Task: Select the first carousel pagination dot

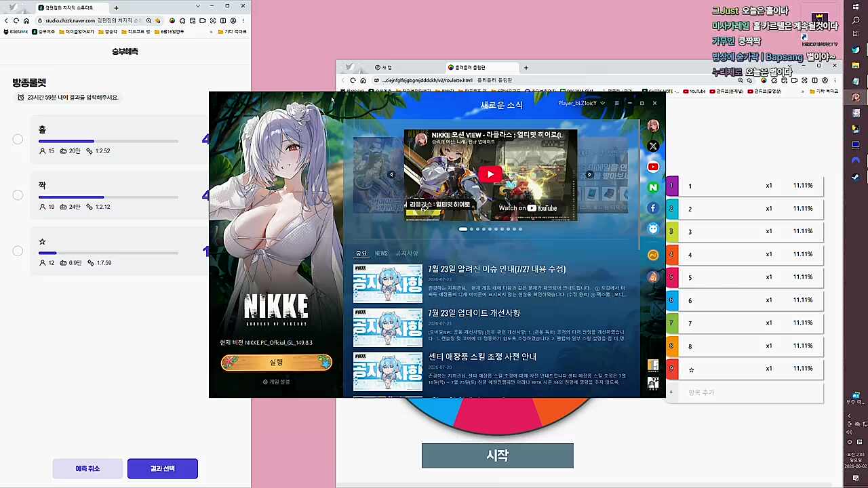Action: click(463, 229)
